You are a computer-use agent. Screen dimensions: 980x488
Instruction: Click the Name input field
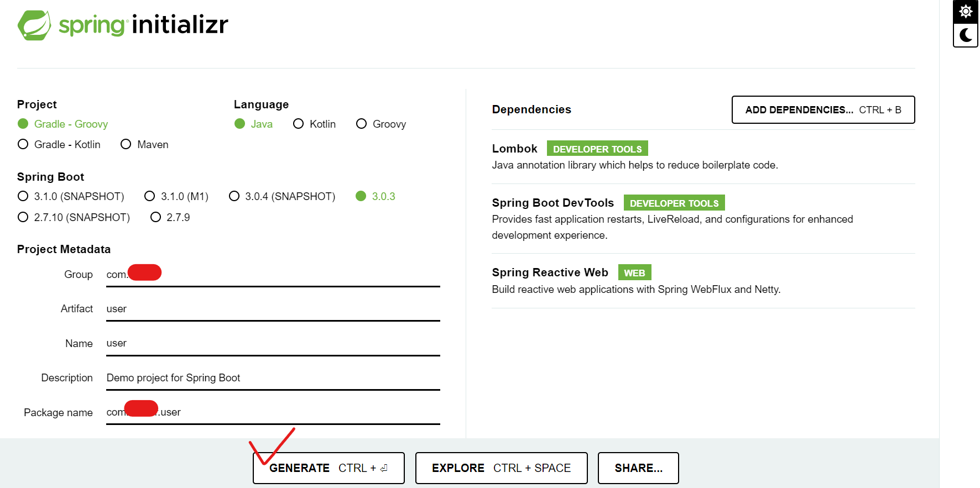[273, 343]
